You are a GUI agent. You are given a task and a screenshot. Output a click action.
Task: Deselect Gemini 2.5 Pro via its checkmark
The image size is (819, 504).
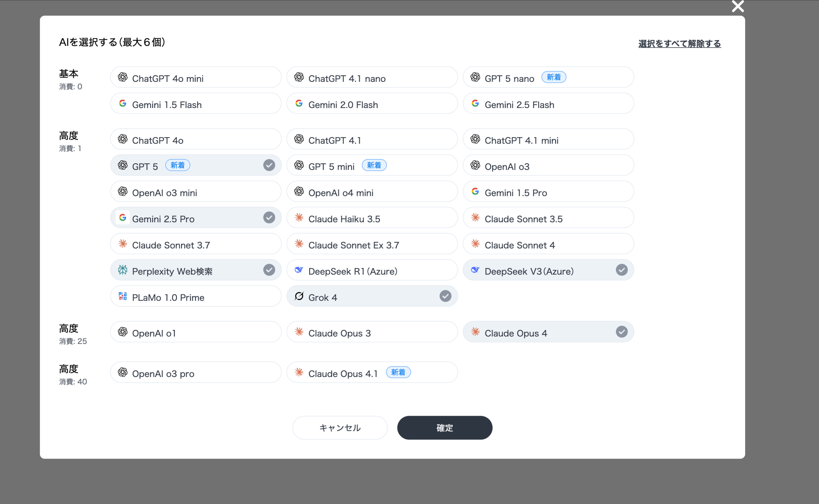point(269,218)
